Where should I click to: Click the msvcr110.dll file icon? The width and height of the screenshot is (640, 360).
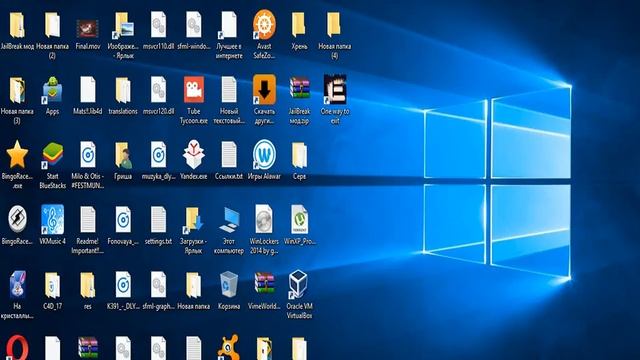158,25
